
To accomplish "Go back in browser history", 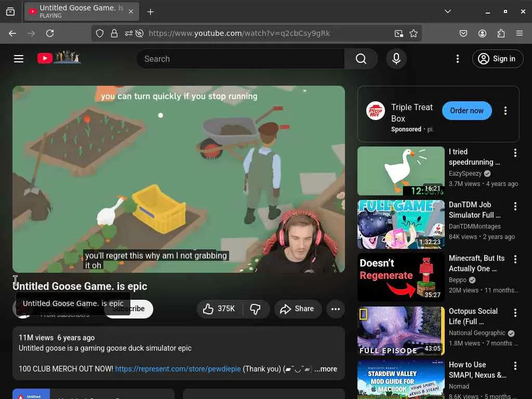I will [x=12, y=33].
